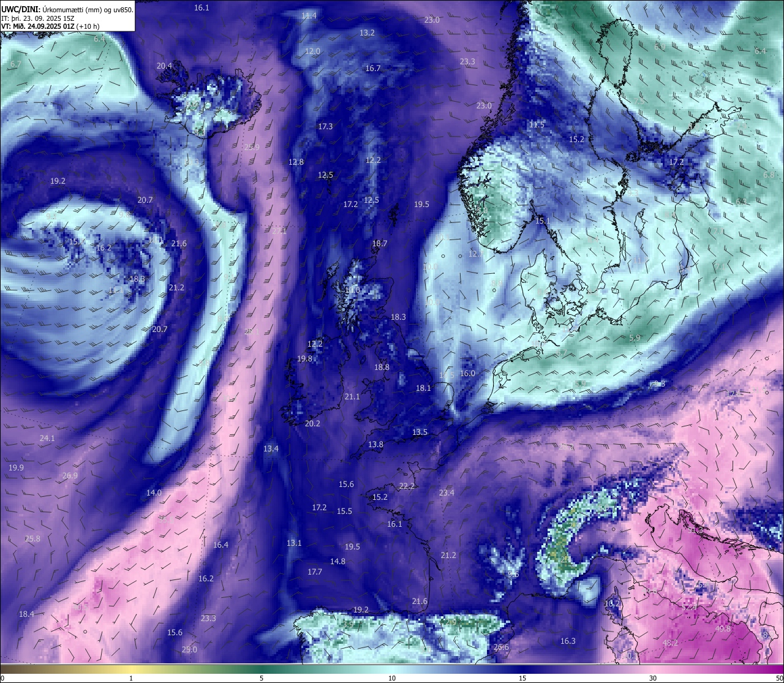Click the map value 16.3
The width and height of the screenshot is (784, 683).
[x=568, y=641]
